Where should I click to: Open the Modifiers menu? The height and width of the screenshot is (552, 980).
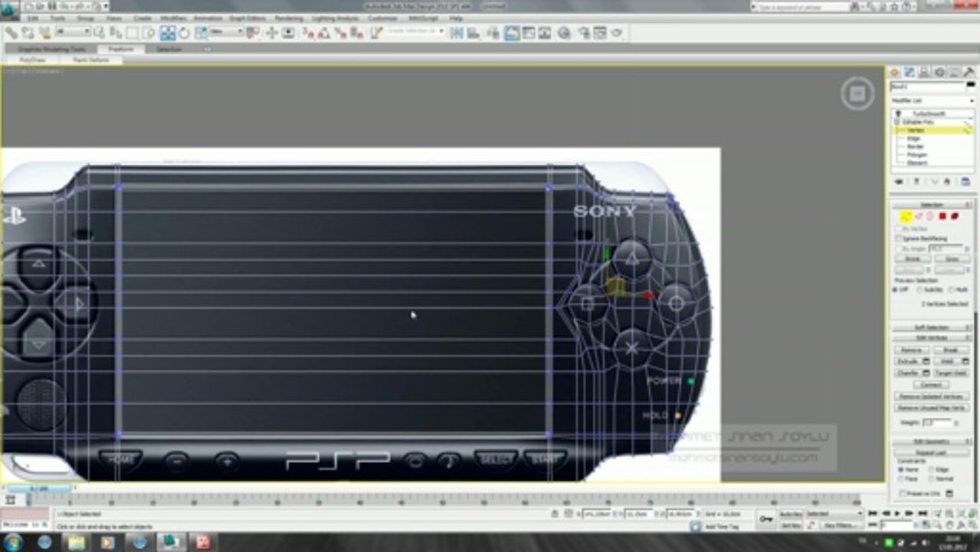click(173, 18)
